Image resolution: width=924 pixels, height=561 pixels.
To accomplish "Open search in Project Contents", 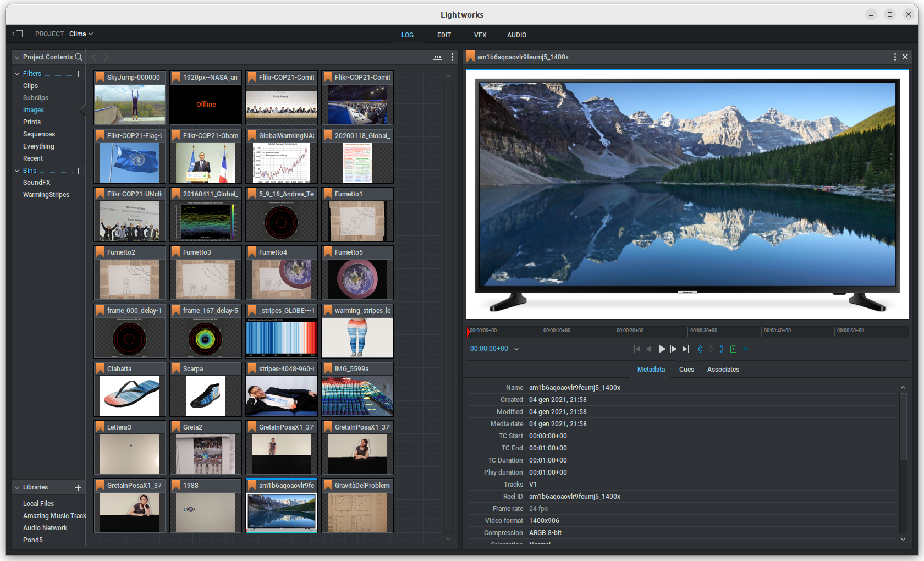I will 79,57.
